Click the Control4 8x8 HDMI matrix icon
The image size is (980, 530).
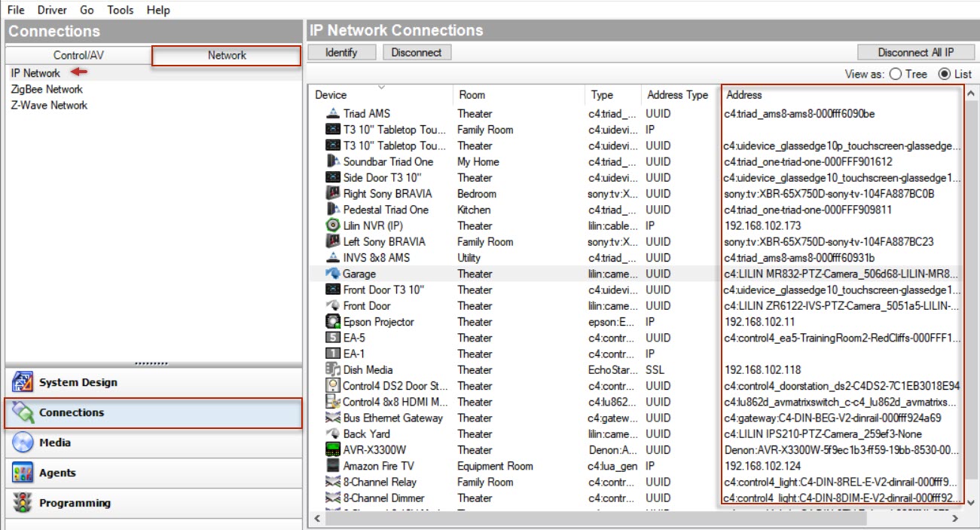(x=333, y=402)
